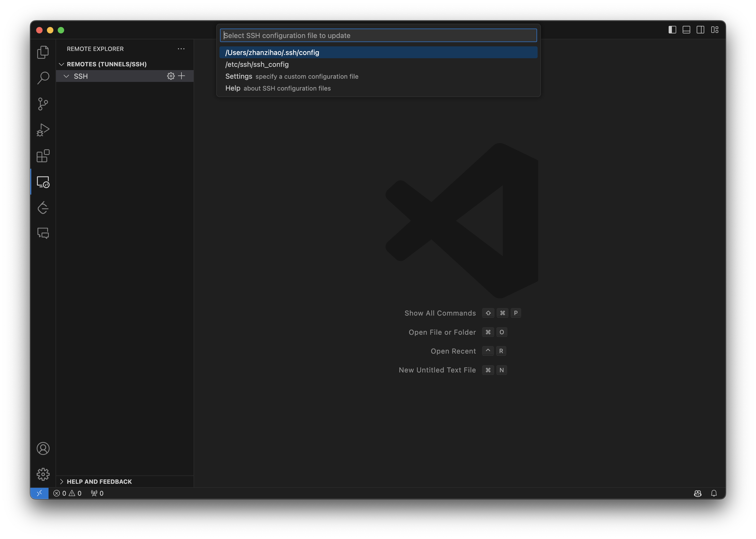This screenshot has height=539, width=756.
Task: Click the Accounts icon
Action: [43, 448]
